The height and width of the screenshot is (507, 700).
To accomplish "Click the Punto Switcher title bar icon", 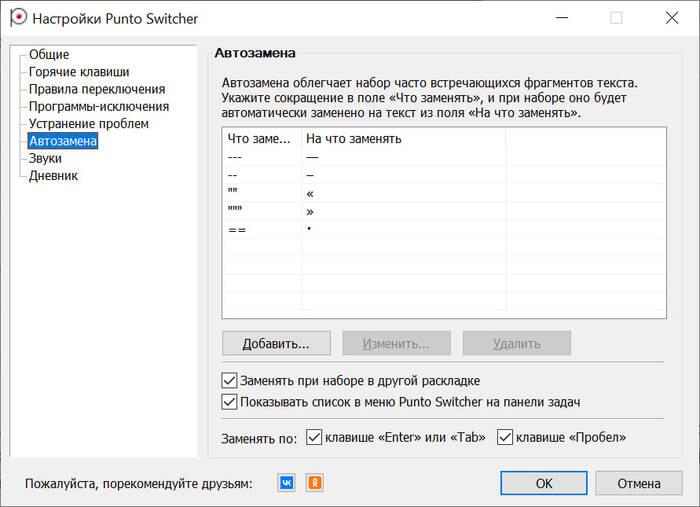I will coord(17,18).
